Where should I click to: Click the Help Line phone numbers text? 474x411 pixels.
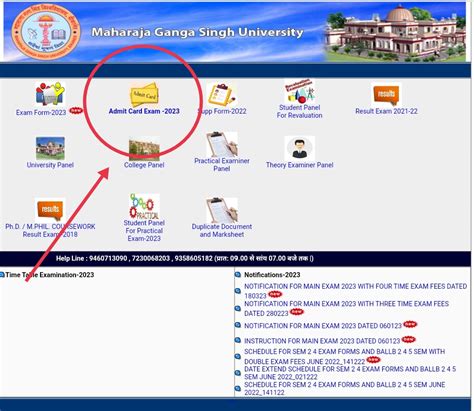185,258
